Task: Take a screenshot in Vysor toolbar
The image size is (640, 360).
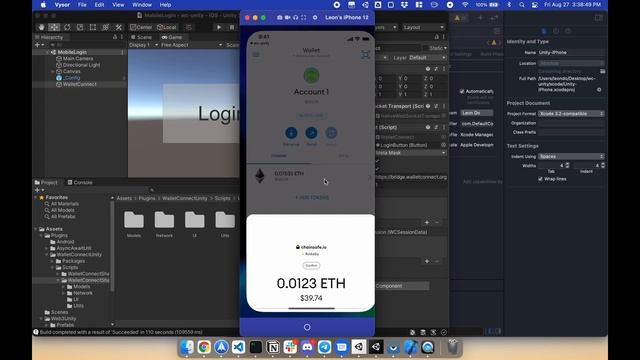Action: coord(280,18)
